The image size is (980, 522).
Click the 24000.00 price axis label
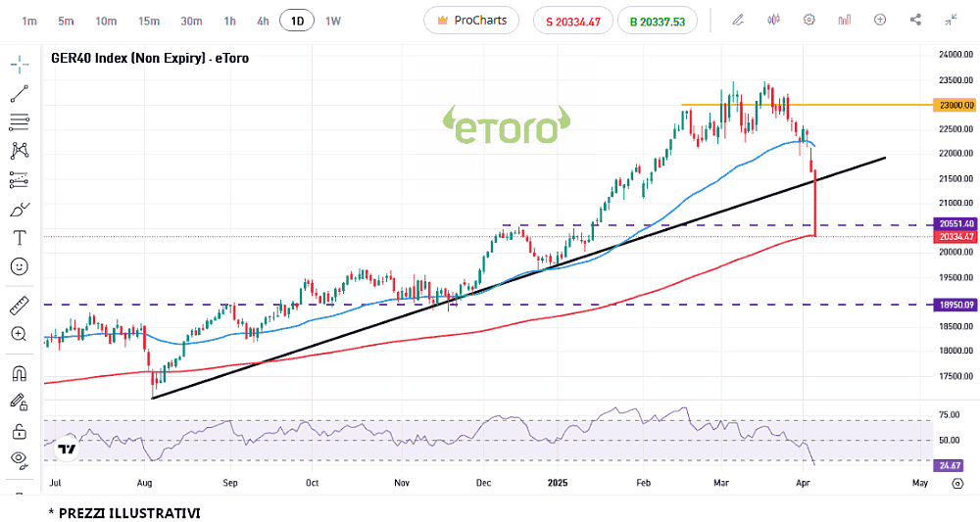(955, 54)
